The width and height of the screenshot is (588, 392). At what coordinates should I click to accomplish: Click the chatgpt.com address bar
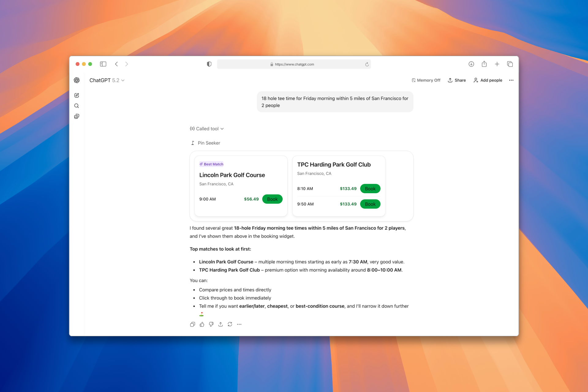[x=294, y=64]
